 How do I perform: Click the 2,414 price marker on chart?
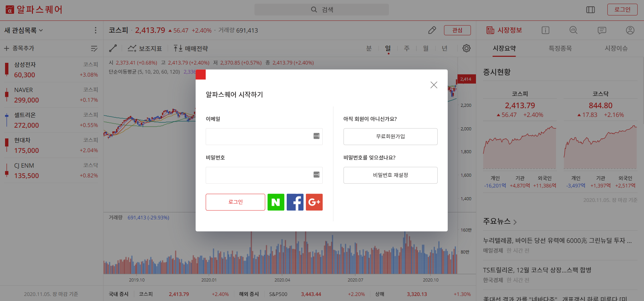tap(467, 79)
